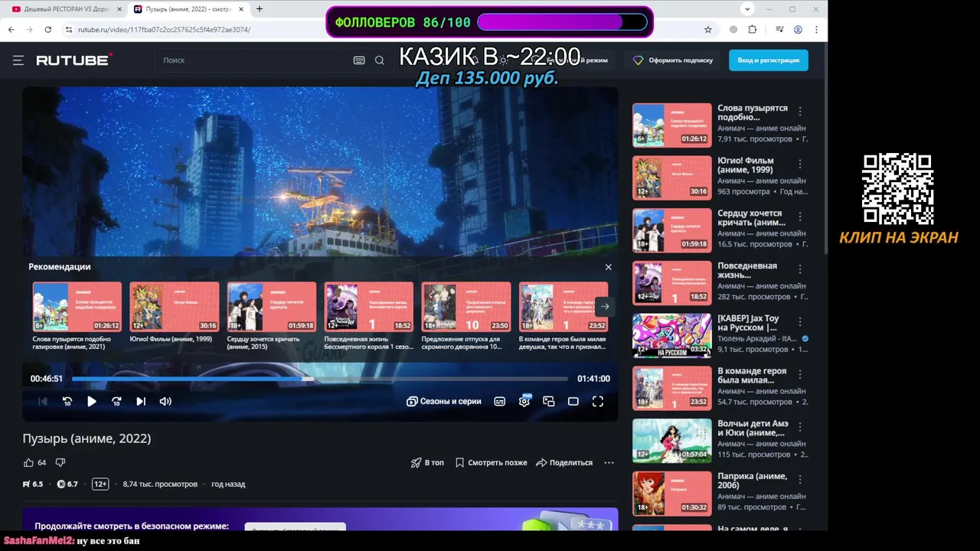Viewport: 980px width, 551px height.
Task: Open the on-screen keyboard icon in search
Action: click(x=359, y=60)
